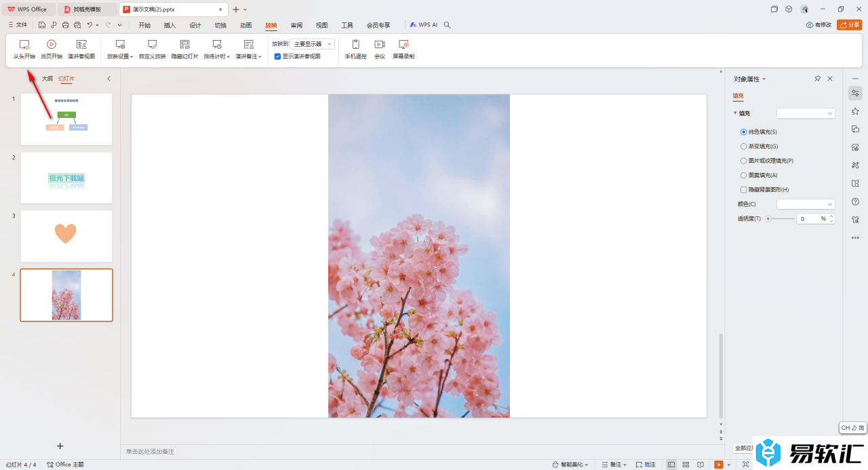The width and height of the screenshot is (868, 470).
Task: Select 图片或纹理填充(P) radio button
Action: [744, 161]
